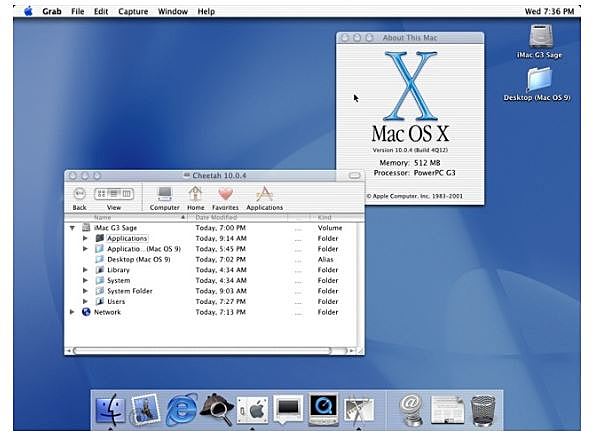Screen dimensions: 593x445
Task: Open the Trash in the Dock
Action: point(483,411)
